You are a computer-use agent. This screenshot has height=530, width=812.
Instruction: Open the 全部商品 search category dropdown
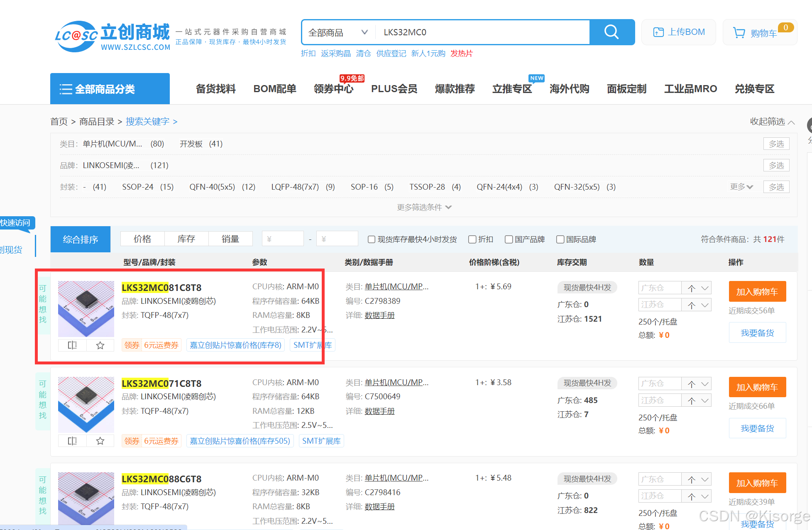tap(338, 32)
